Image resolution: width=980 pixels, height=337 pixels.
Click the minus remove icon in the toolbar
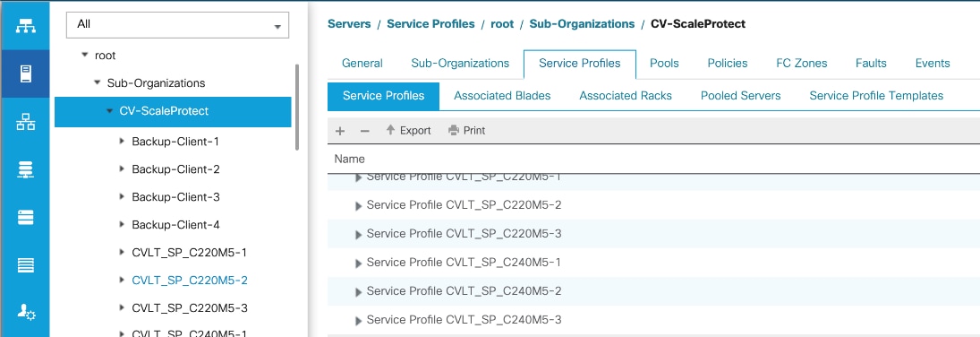point(365,131)
